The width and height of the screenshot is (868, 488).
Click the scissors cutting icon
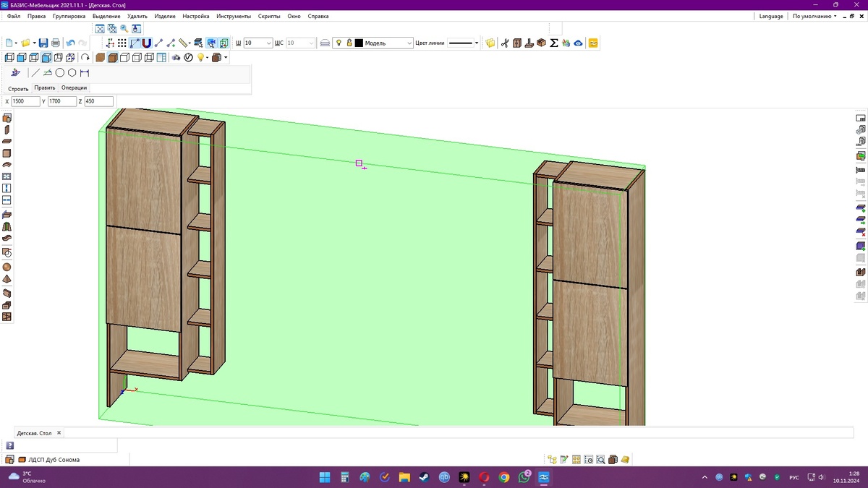pyautogui.click(x=505, y=43)
